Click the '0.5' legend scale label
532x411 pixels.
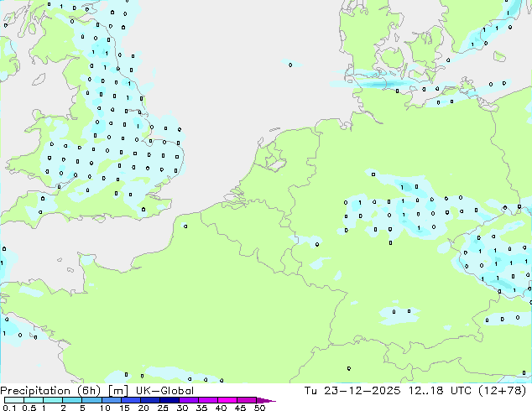tap(29, 408)
